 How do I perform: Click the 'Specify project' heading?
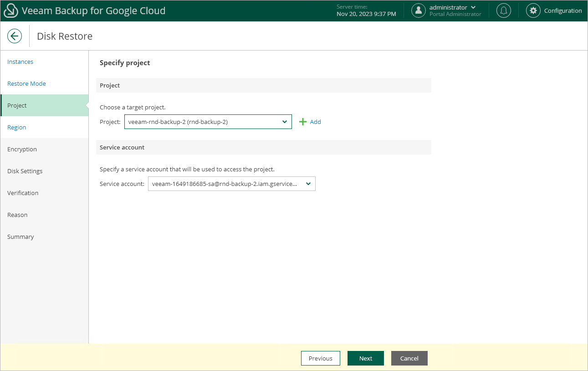click(125, 63)
